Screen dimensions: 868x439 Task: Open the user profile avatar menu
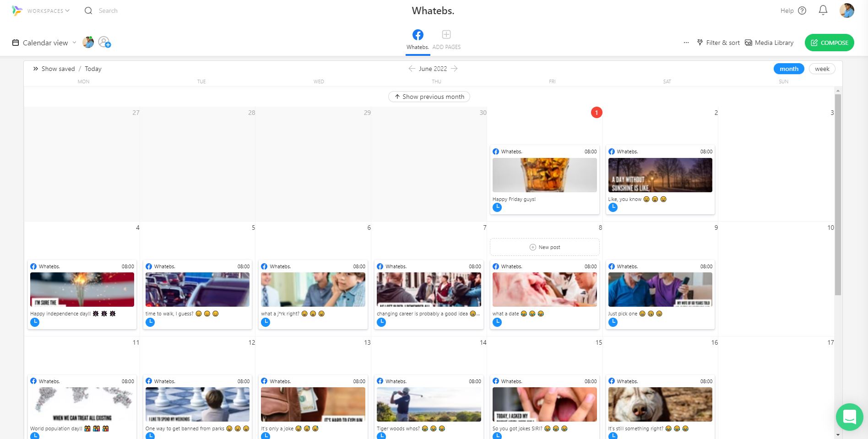847,11
